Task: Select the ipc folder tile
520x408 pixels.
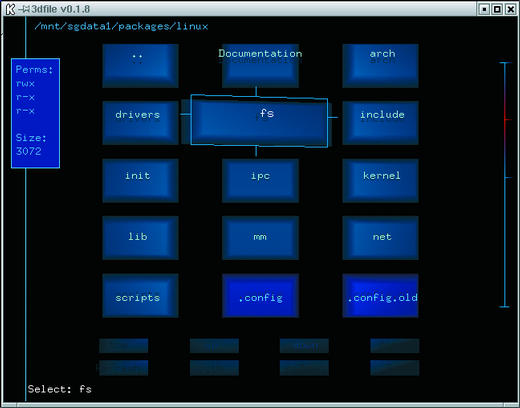Action: coord(260,181)
